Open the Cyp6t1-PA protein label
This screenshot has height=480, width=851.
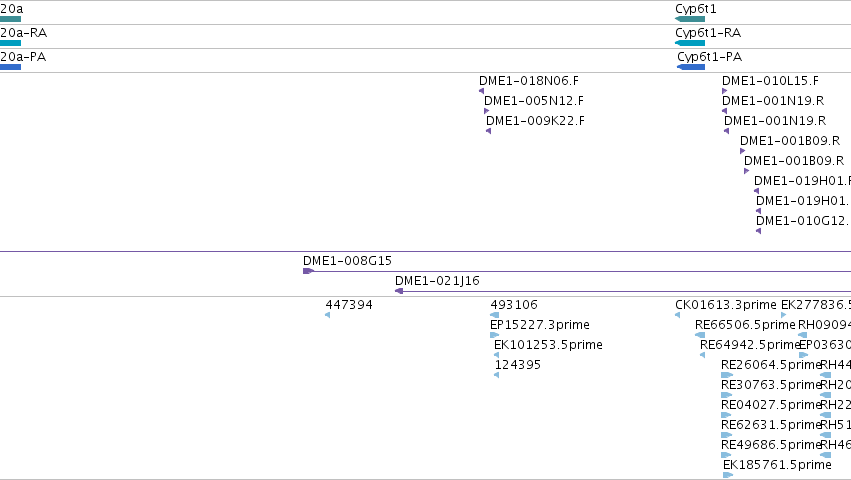click(709, 57)
